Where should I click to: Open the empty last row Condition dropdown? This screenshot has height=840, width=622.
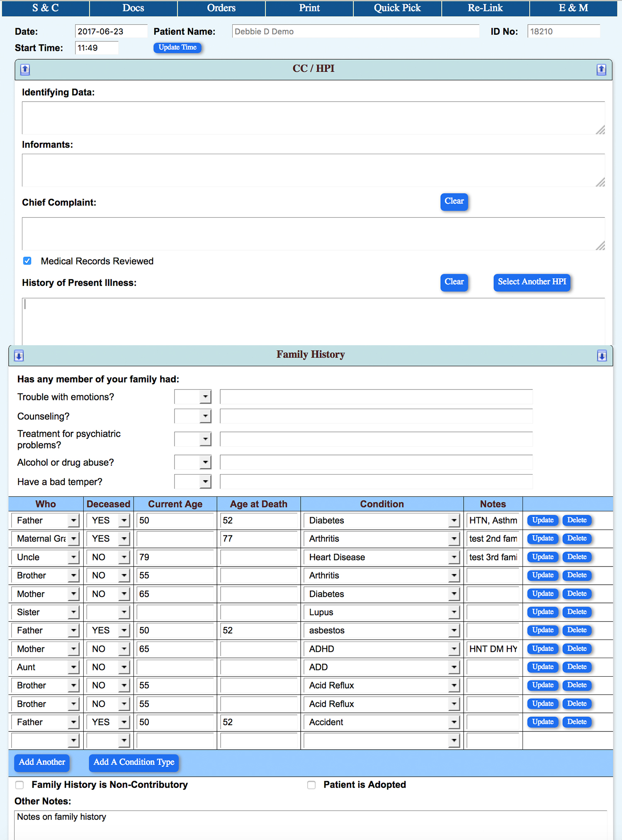tap(382, 740)
